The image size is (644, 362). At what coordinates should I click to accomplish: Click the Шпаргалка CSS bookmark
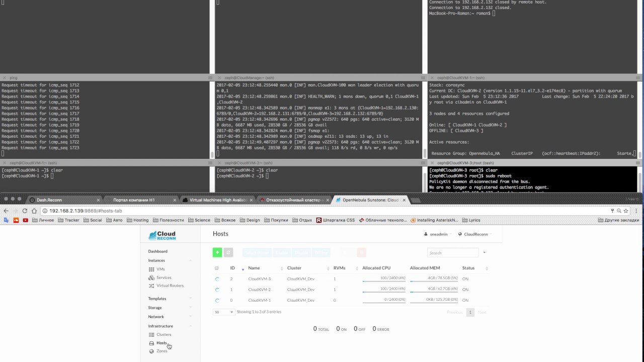coord(335,220)
